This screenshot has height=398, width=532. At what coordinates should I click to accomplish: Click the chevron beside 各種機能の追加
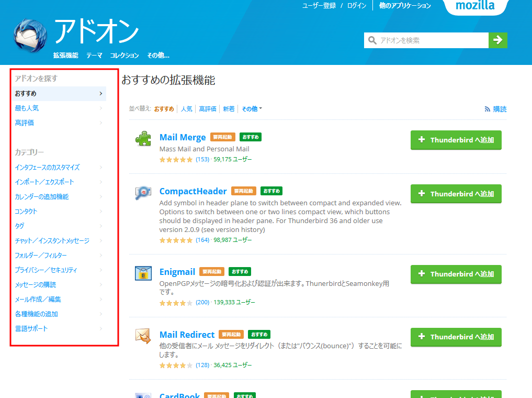[101, 314]
